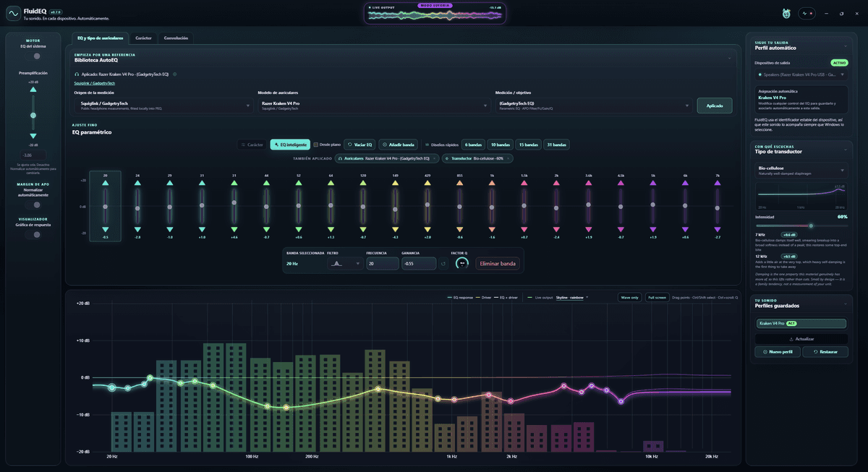This screenshot has width=868, height=472.
Task: Open the Medición / objetivo dropdown
Action: (x=593, y=106)
